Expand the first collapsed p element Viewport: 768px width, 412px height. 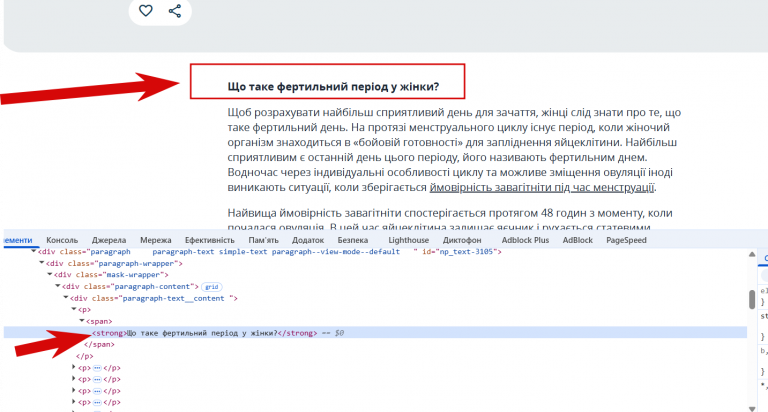(x=74, y=367)
